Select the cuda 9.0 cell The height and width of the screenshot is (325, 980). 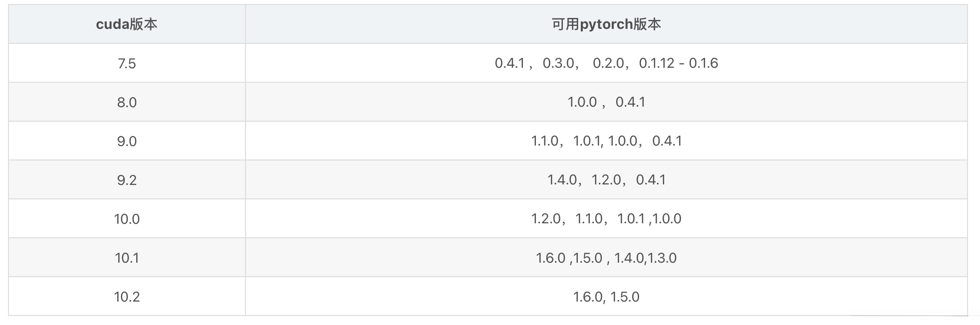tap(127, 141)
